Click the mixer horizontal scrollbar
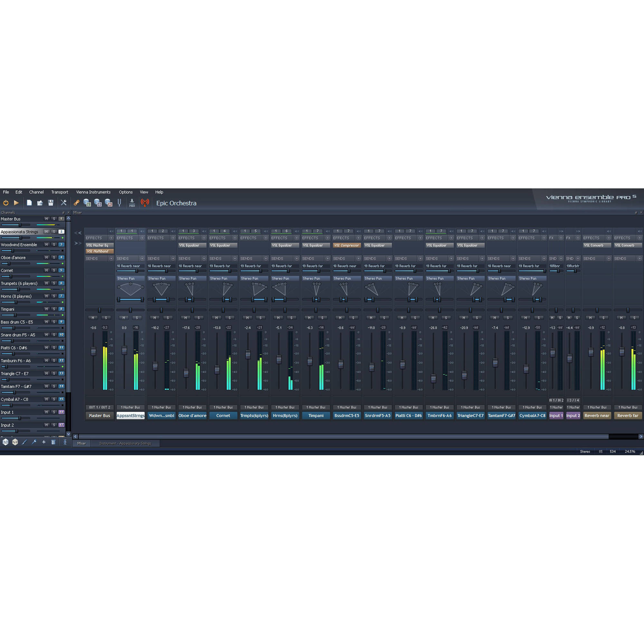Viewport: 644px width, 644px height. (x=344, y=436)
